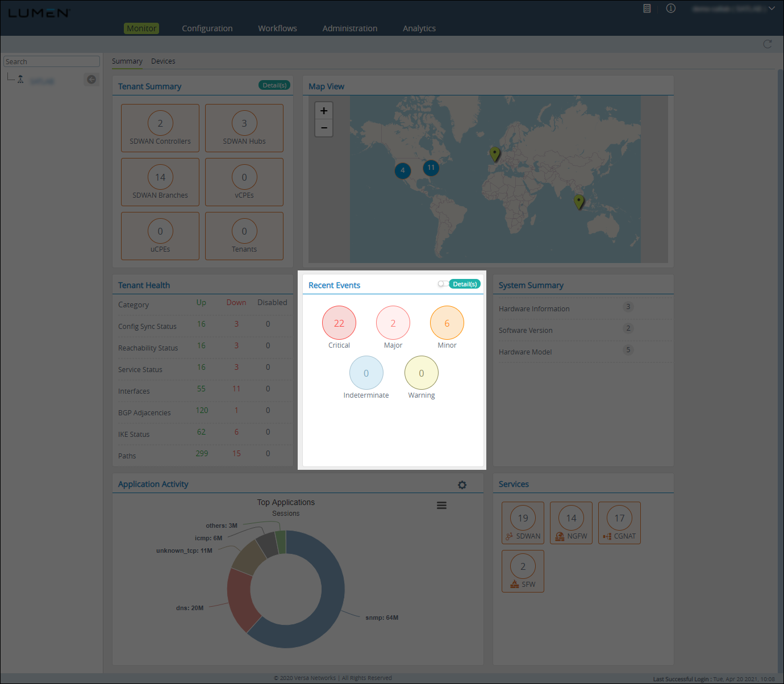Zoom out on the map
The image size is (784, 684).
324,128
